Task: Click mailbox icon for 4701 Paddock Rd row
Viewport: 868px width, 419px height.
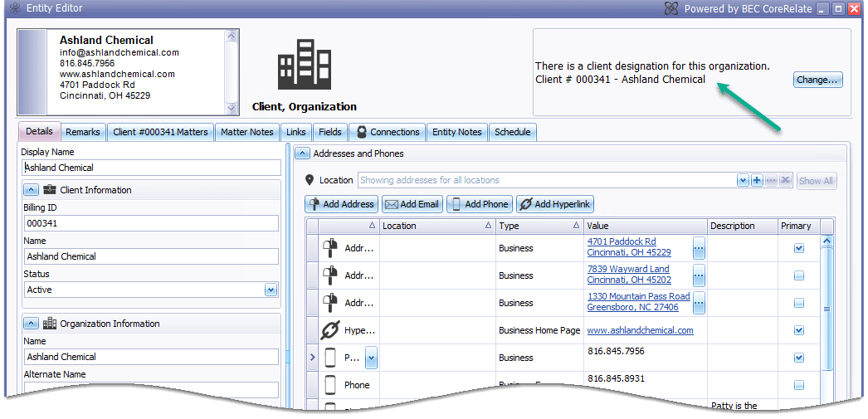Action: [330, 248]
